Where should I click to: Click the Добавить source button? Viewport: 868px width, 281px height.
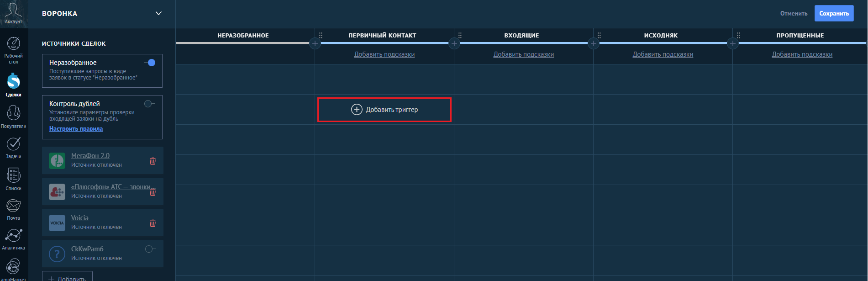[x=67, y=276]
